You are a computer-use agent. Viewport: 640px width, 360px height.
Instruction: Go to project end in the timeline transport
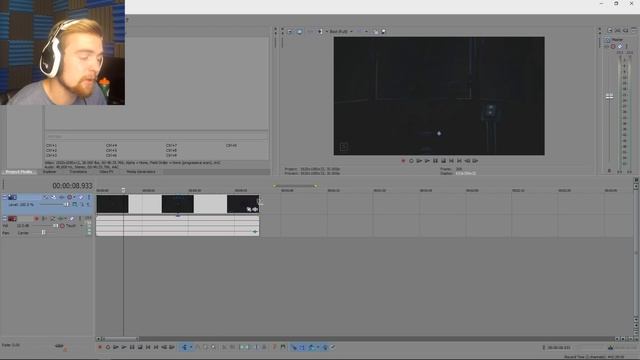[x=156, y=347]
